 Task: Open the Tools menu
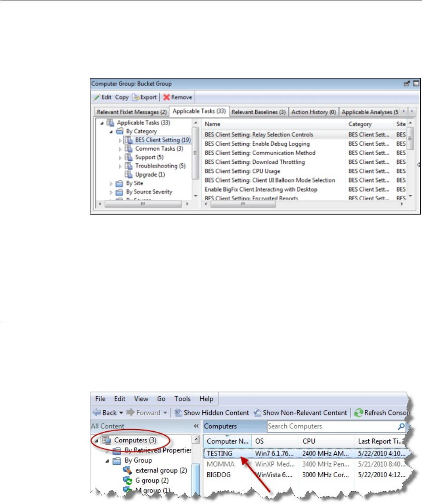183,399
